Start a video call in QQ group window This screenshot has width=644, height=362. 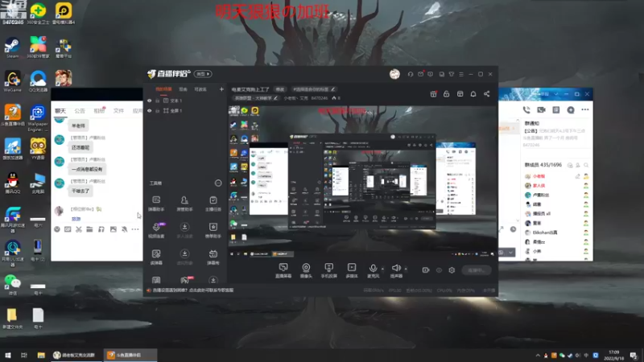click(x=541, y=110)
